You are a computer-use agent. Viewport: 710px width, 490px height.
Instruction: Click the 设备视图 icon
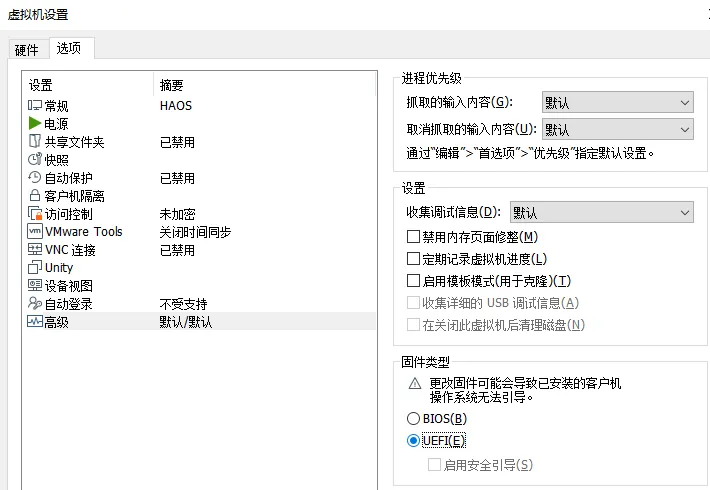pos(35,285)
